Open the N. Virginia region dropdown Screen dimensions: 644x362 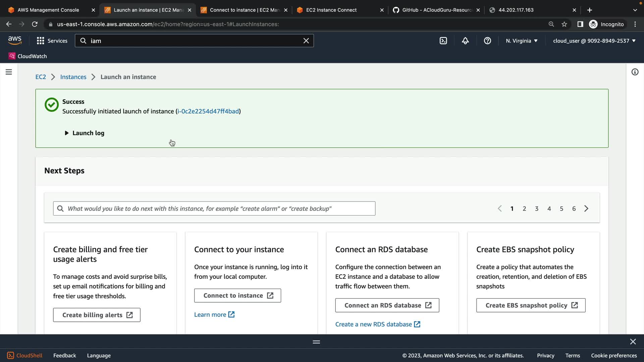[522, 41]
